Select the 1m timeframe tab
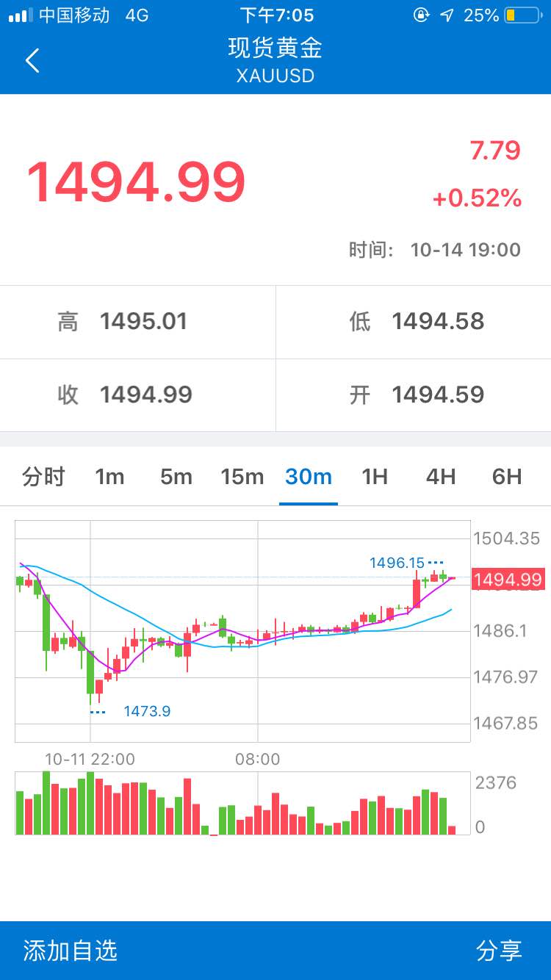 (x=109, y=477)
